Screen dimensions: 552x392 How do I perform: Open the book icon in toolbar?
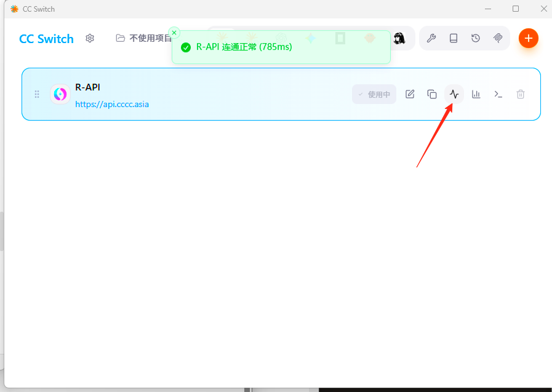pyautogui.click(x=454, y=38)
